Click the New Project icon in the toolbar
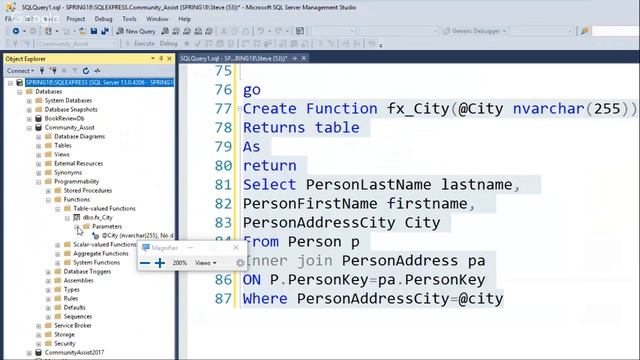 click(x=48, y=31)
